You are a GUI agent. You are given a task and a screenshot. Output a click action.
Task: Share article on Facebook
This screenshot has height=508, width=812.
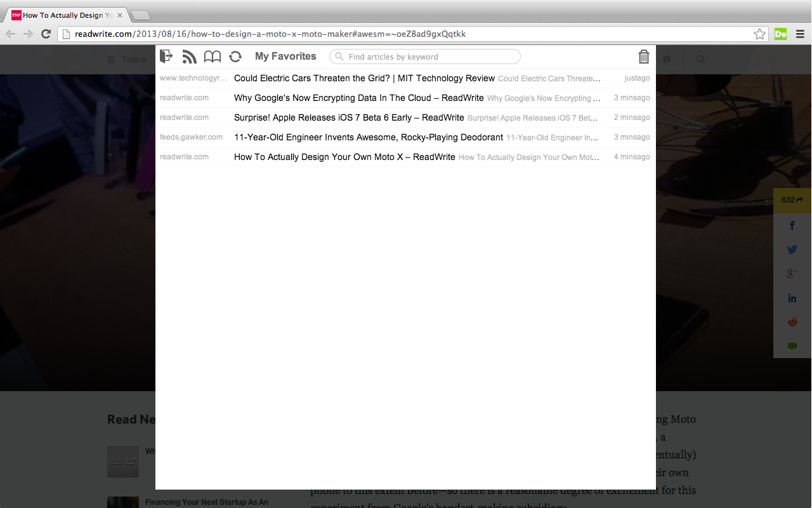click(792, 225)
